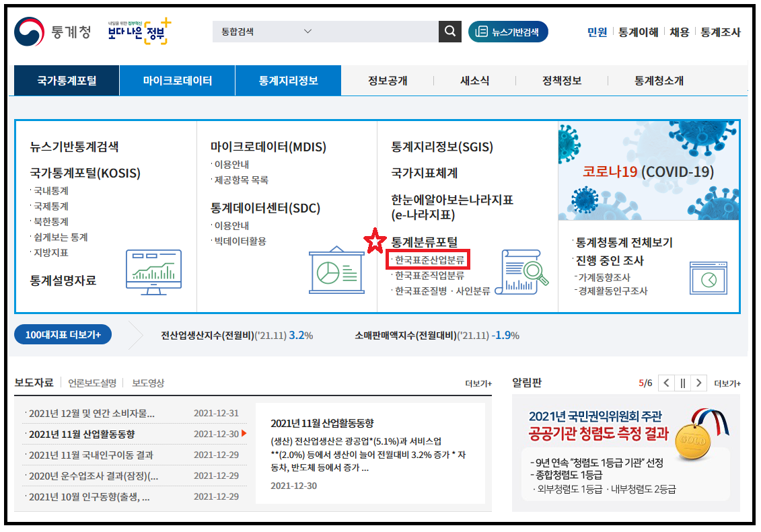Viewport: 761px width, 532px height.
Task: Open 통계설명자료 link
Action: 63,280
